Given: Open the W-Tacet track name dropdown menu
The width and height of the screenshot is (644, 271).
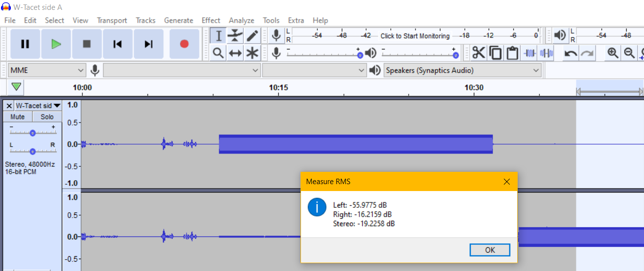Looking at the screenshot, I should 38,106.
